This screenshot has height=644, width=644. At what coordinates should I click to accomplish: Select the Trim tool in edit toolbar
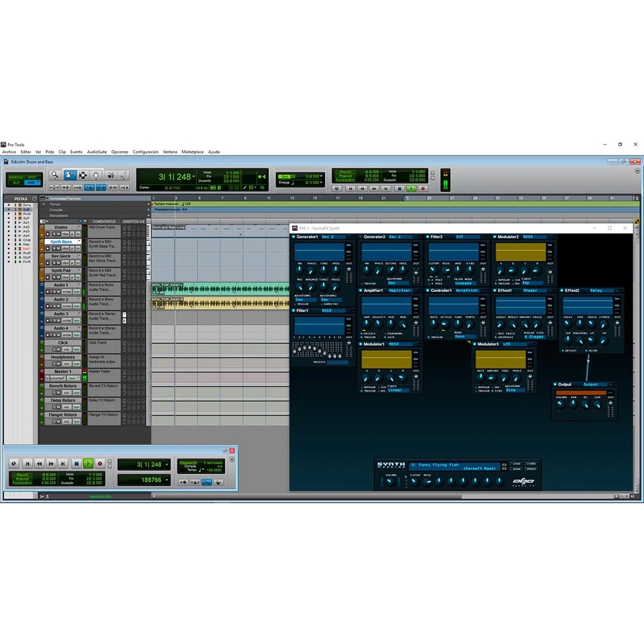(69, 175)
